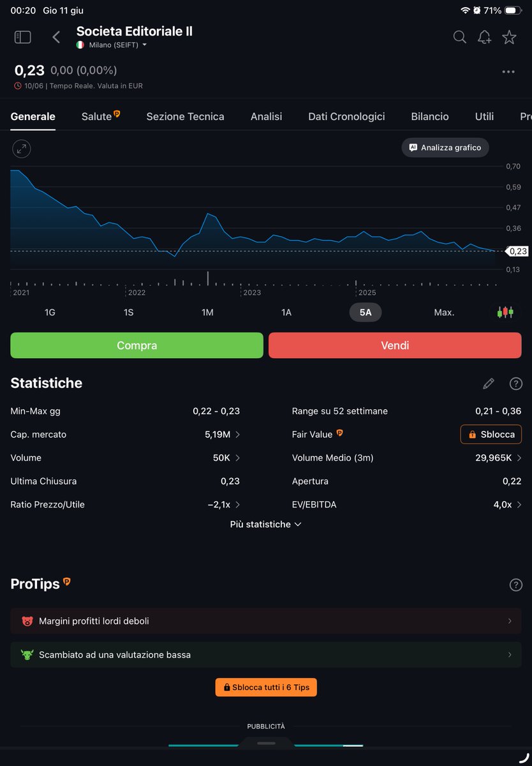Add stock to watchlist star
Viewport: 532px width, 766px height.
tap(509, 37)
